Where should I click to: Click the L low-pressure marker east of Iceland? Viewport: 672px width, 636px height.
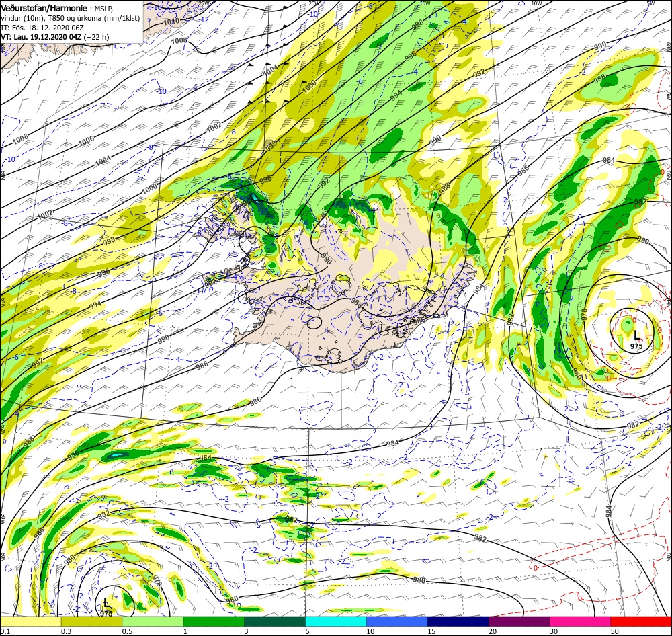(x=636, y=335)
